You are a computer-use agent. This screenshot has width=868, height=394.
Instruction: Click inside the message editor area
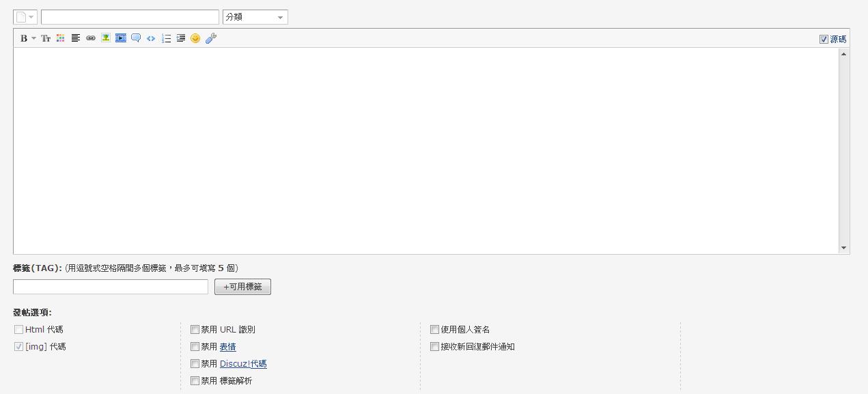click(x=426, y=151)
